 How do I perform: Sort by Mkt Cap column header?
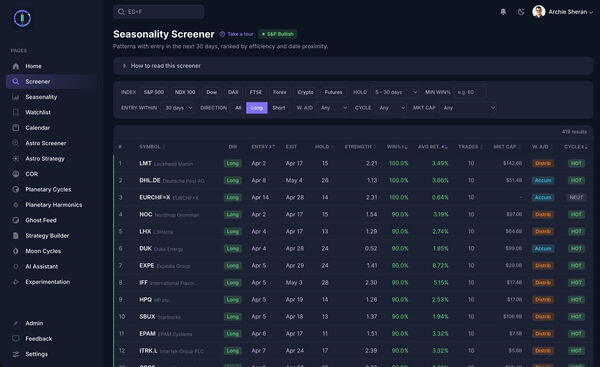(x=507, y=147)
